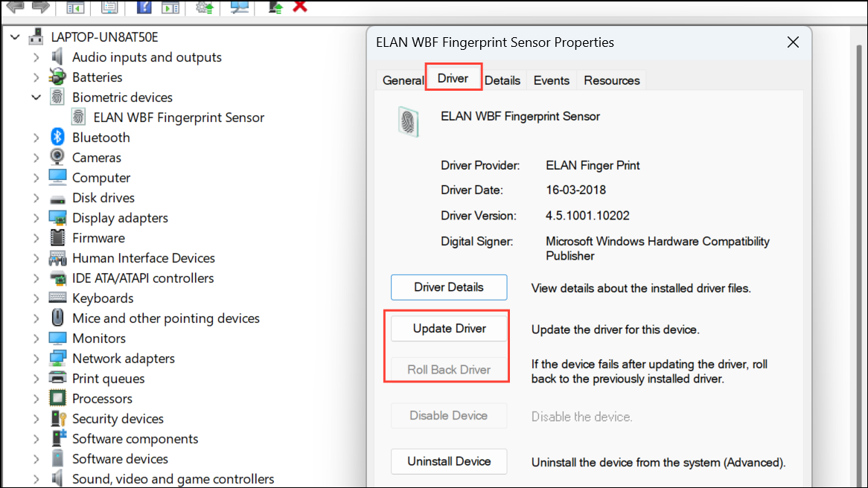Open the Details tab
Screen dimensions: 868x488
click(x=502, y=80)
